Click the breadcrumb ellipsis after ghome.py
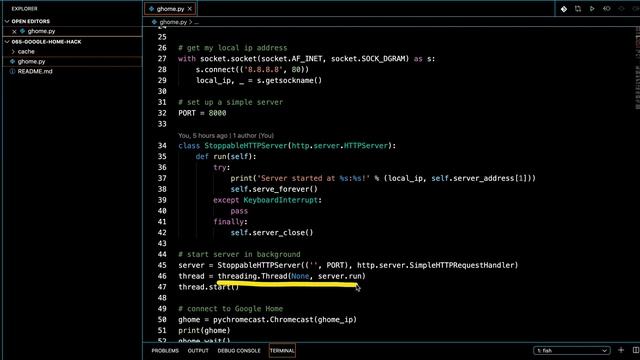 pos(196,22)
